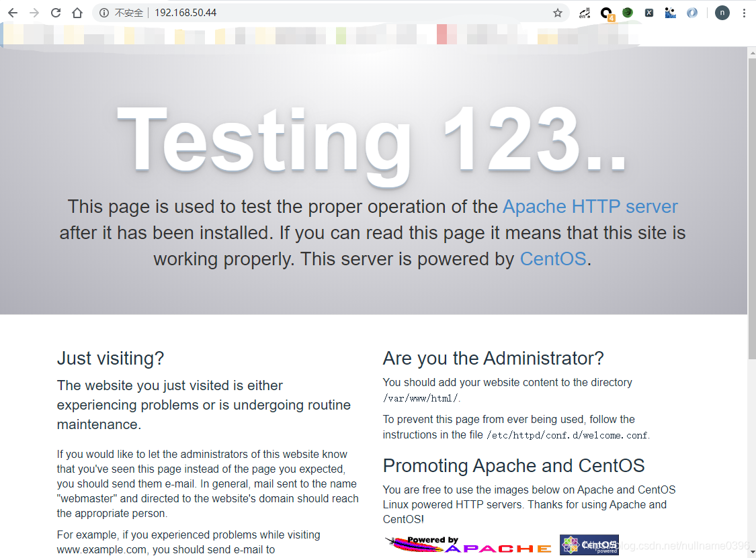
Task: Click the 'Powered by Apache' logo image
Action: pyautogui.click(x=468, y=545)
